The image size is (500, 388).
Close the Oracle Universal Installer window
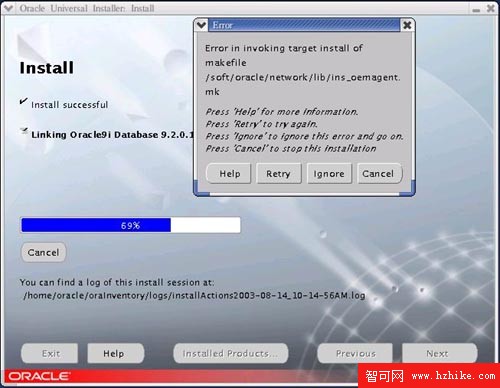(x=491, y=8)
